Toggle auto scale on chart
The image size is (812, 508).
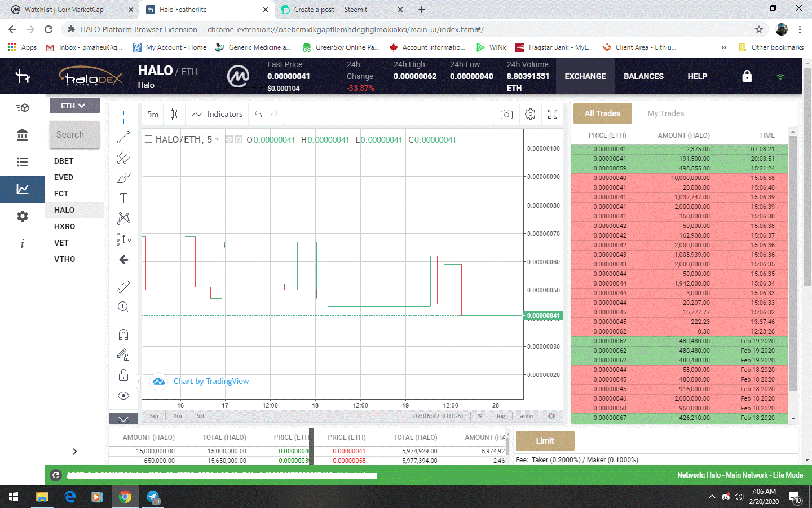coord(526,416)
